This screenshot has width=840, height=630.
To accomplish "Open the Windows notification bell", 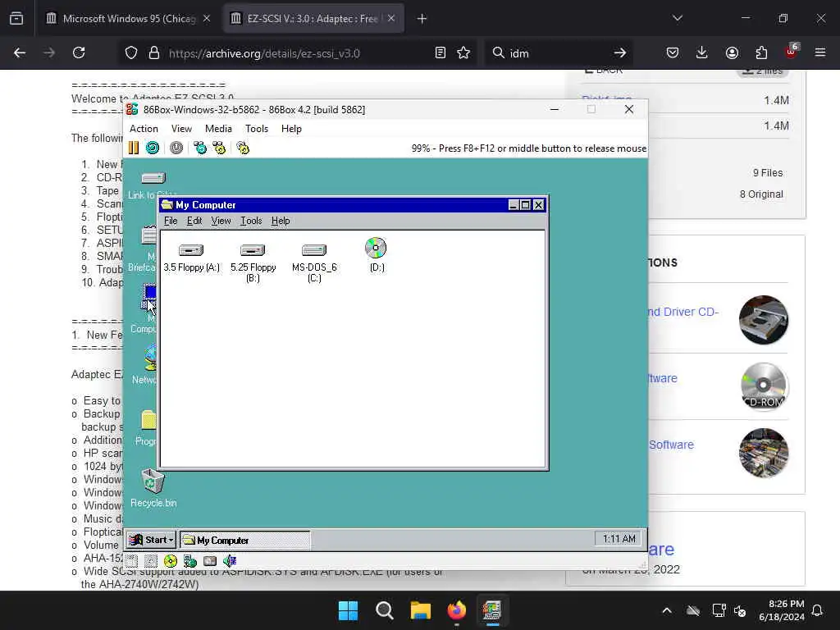I will tap(817, 610).
